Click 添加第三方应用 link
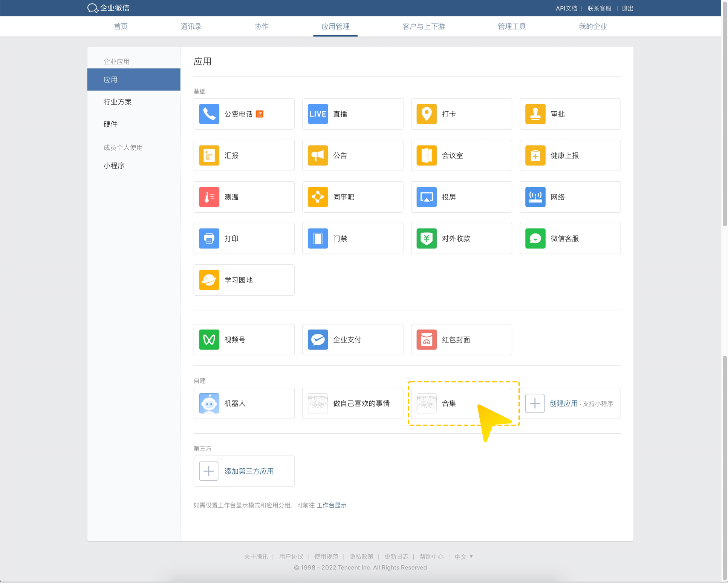 [249, 471]
